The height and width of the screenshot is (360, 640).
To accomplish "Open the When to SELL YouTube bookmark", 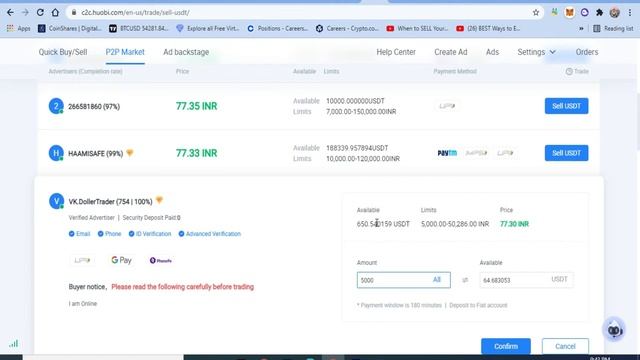I will (x=417, y=29).
